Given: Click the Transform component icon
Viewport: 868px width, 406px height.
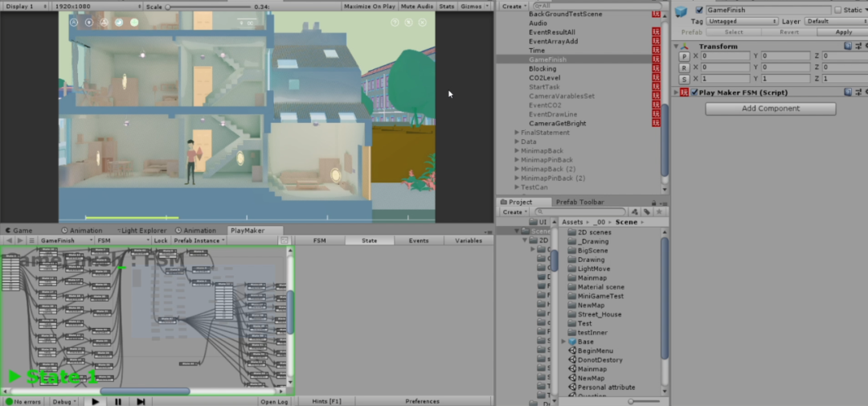Looking at the screenshot, I should (685, 47).
